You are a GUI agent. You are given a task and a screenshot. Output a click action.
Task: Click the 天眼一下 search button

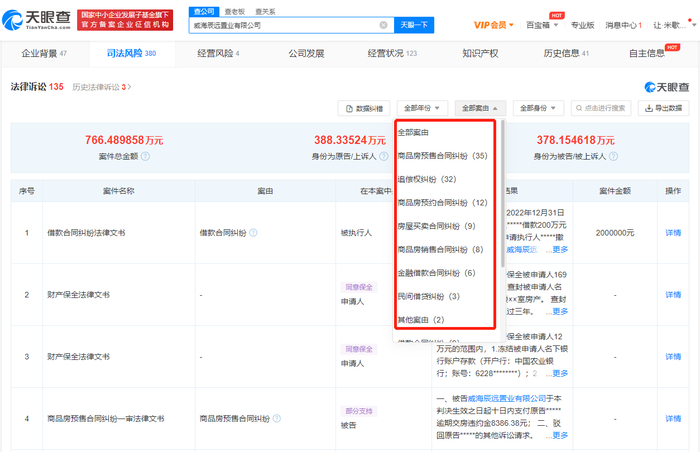click(413, 24)
